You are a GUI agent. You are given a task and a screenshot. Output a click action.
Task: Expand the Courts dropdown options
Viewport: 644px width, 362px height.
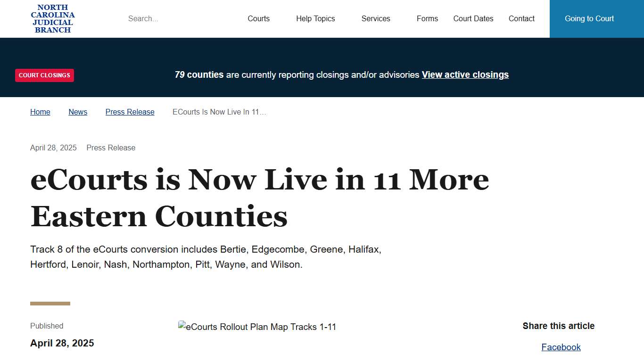[x=258, y=18]
